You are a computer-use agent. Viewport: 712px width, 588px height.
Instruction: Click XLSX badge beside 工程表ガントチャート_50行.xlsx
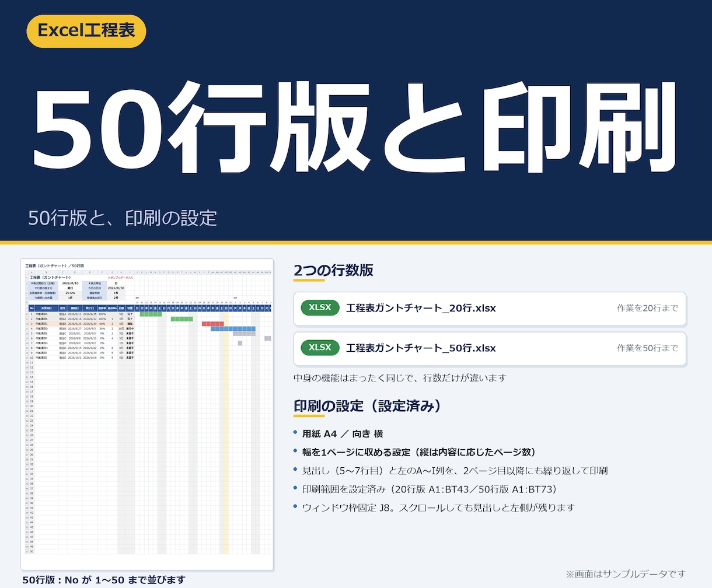[320, 348]
